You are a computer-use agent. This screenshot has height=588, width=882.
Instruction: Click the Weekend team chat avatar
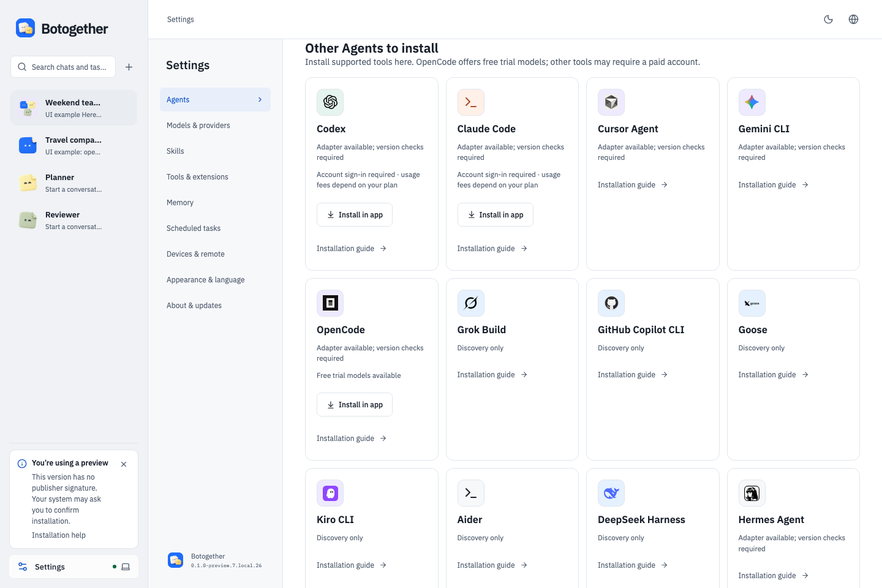(28, 108)
